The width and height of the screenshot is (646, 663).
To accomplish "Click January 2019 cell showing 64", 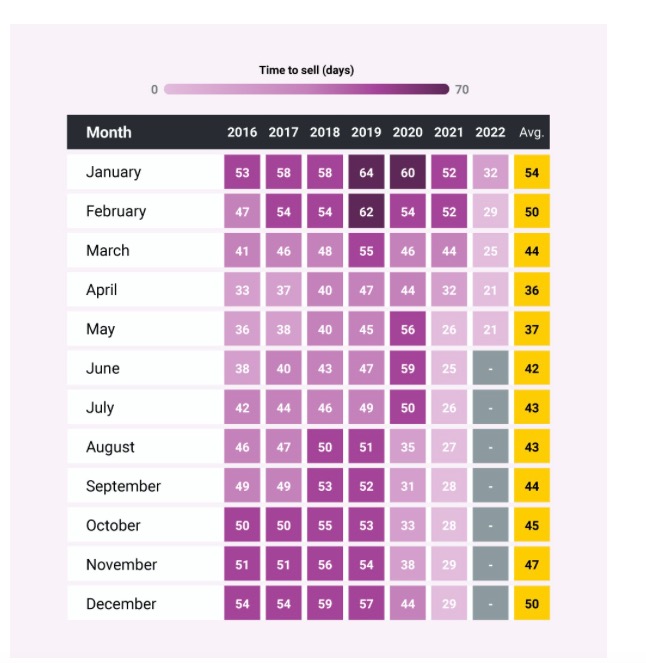I will pos(366,172).
